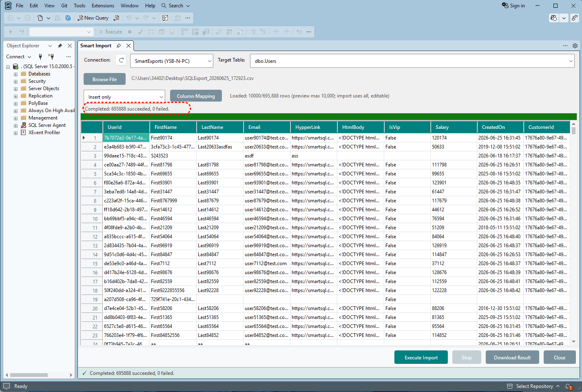Open the Extensions menu
Viewport: 582px width, 392px height.
(x=103, y=6)
